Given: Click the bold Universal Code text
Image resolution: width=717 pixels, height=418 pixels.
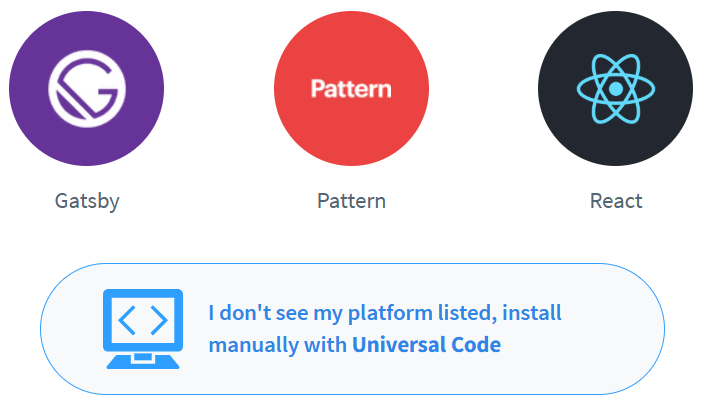Looking at the screenshot, I should pos(426,345).
